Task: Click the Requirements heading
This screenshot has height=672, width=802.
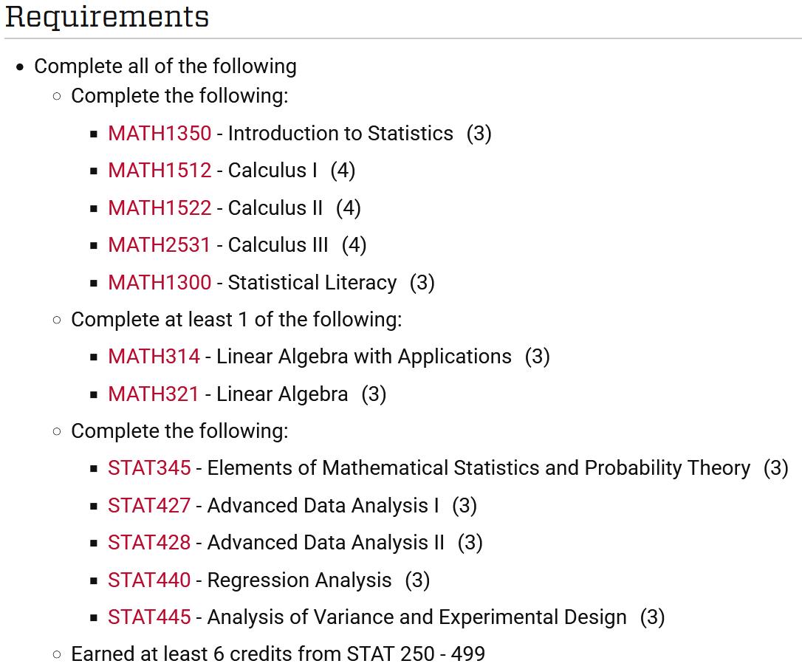Action: click(x=107, y=17)
